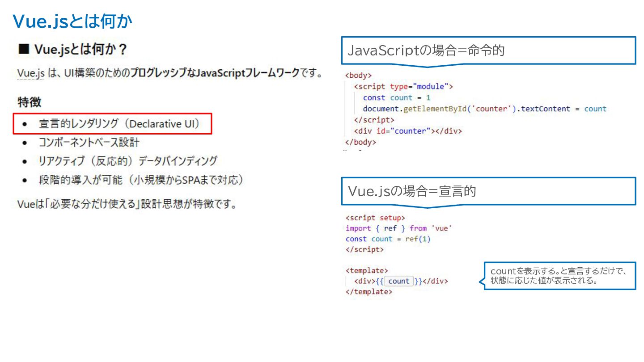Click the bullet 'リアクティブ（反応的）データバインディング'
Image resolution: width=644 pixels, height=362 pixels.
point(128,161)
